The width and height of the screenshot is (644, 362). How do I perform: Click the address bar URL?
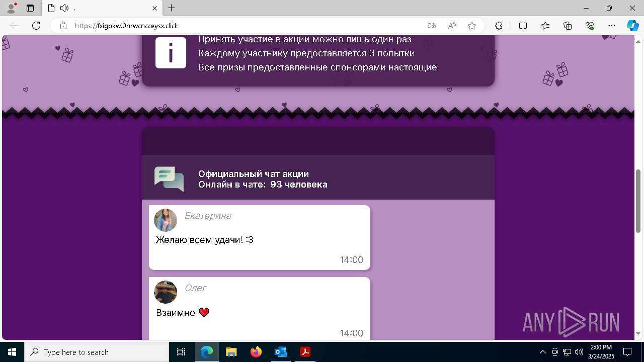[x=126, y=26]
